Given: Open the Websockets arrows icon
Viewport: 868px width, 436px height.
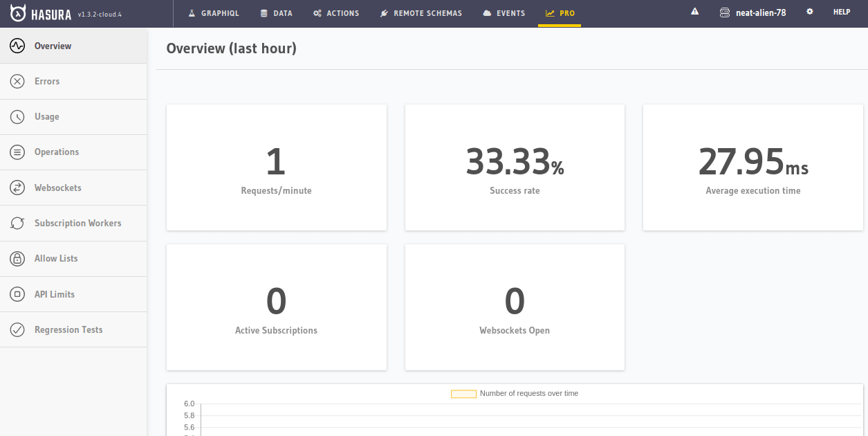Looking at the screenshot, I should [17, 188].
